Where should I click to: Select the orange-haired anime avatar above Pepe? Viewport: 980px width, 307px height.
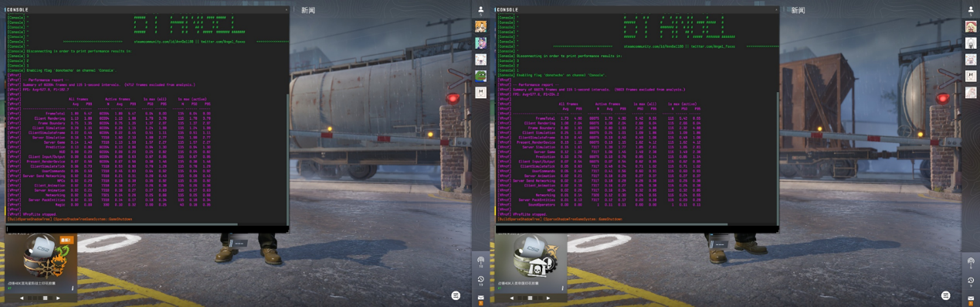coord(480,26)
